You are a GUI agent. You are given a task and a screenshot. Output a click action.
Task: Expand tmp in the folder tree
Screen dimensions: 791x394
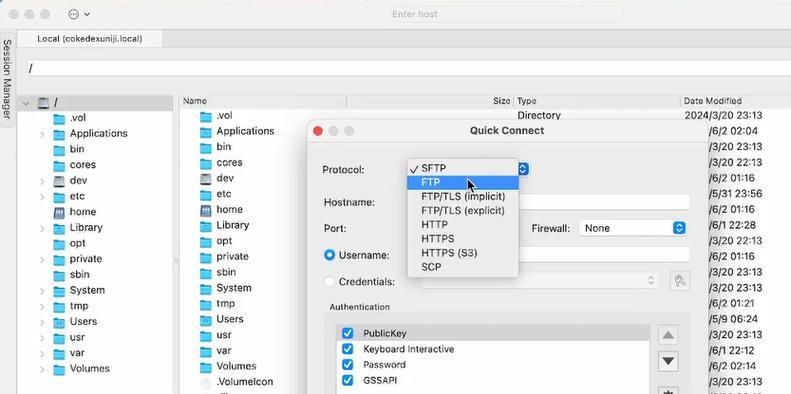tap(42, 307)
